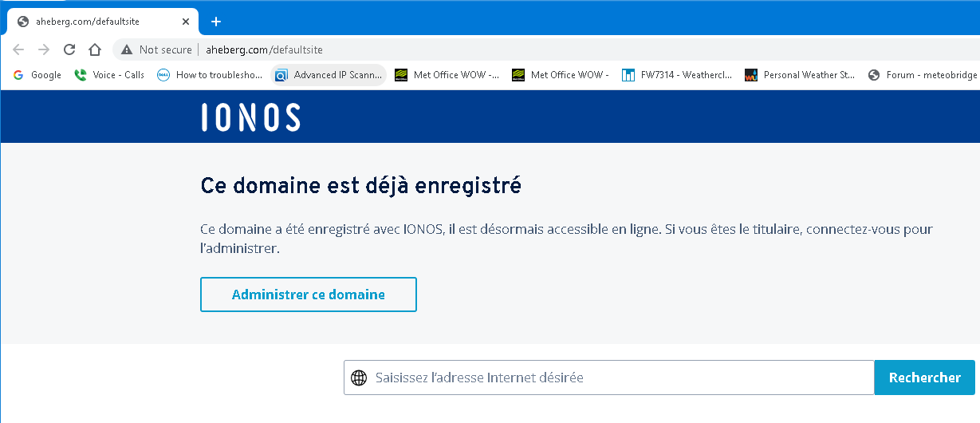Image resolution: width=980 pixels, height=423 pixels.
Task: Click the Not secure warning icon
Action: (126, 49)
